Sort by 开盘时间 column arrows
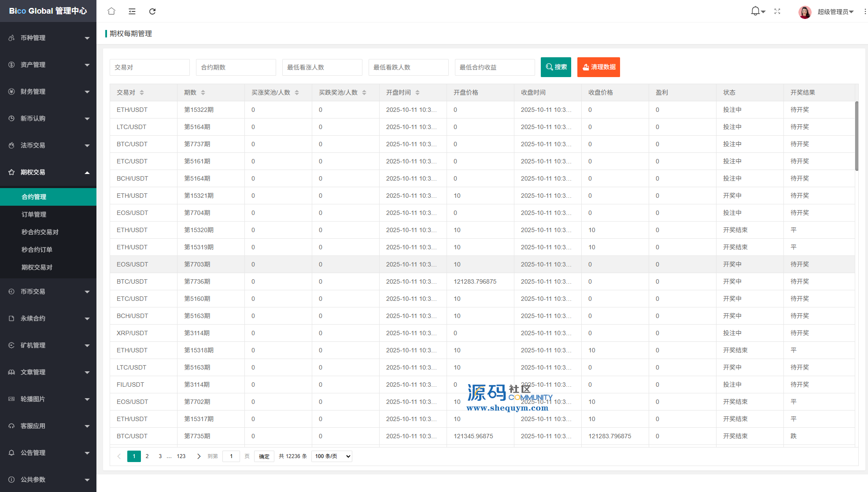The height and width of the screenshot is (492, 868). [417, 92]
